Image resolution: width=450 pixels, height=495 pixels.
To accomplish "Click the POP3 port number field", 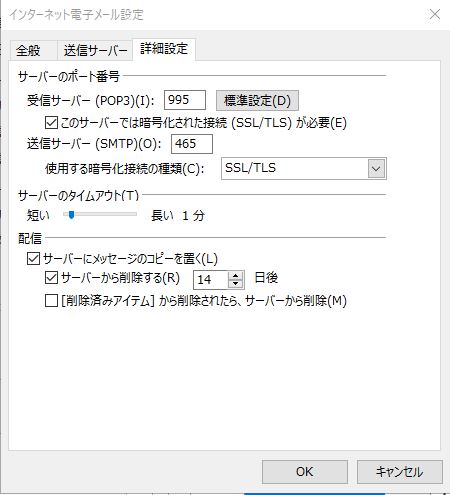I will tap(185, 100).
